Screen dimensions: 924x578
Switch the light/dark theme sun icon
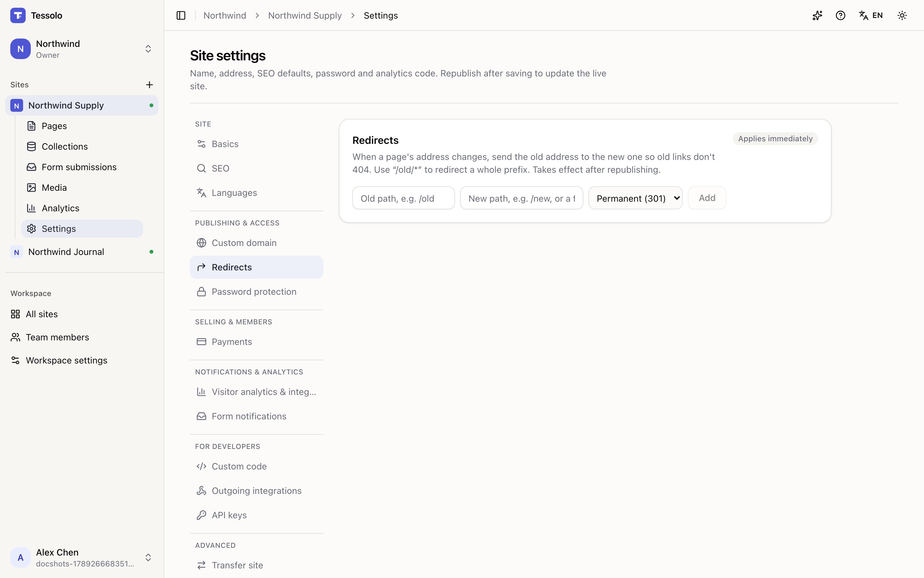[x=902, y=16]
